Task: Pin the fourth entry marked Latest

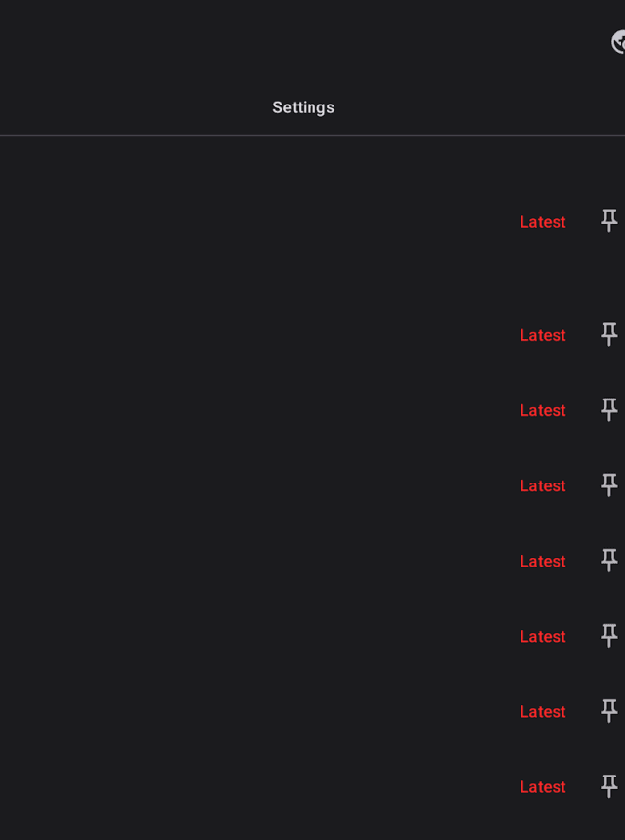Action: (608, 485)
